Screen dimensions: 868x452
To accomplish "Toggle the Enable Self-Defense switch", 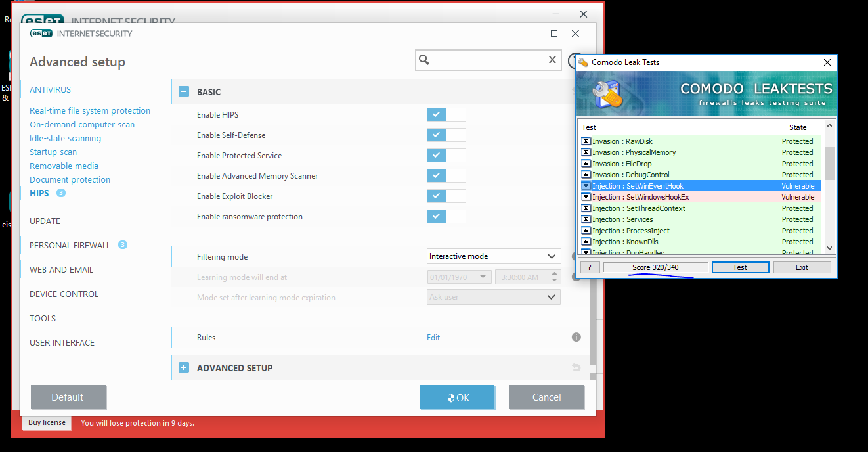I will pos(446,135).
